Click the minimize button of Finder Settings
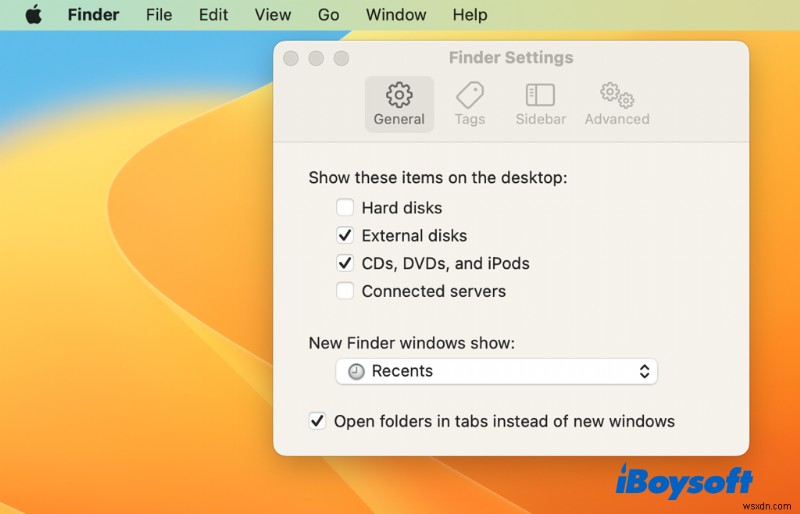Viewport: 800px width, 514px height. (x=316, y=58)
